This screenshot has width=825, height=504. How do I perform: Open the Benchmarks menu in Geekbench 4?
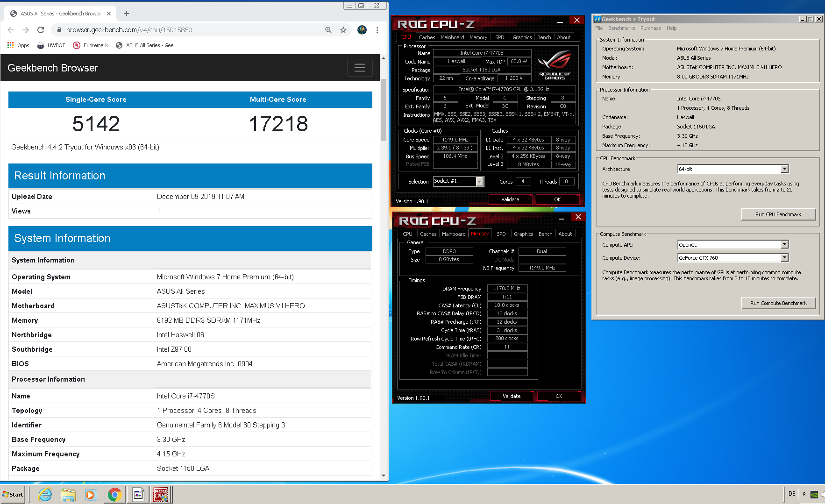click(x=621, y=28)
